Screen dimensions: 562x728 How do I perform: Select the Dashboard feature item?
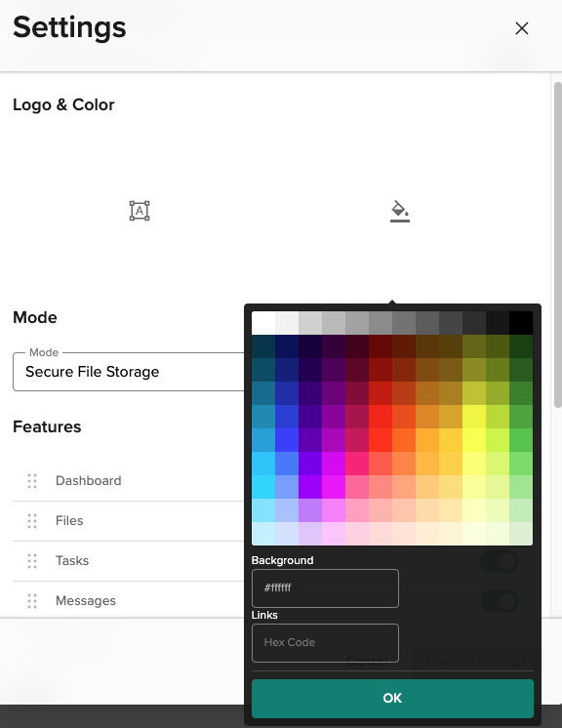pyautogui.click(x=89, y=481)
